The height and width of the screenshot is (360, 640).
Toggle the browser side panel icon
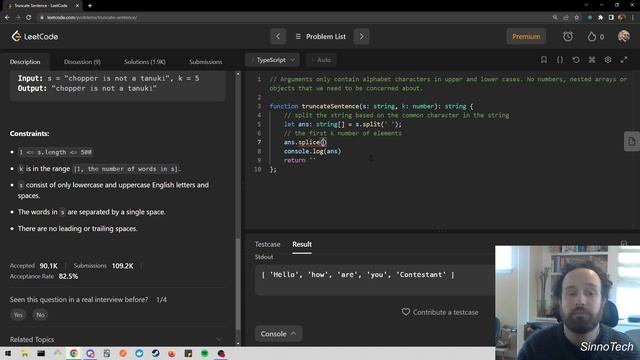611,18
